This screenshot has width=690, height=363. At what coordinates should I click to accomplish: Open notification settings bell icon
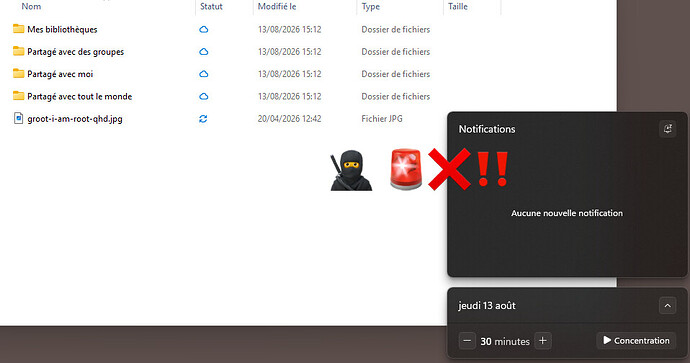point(668,129)
